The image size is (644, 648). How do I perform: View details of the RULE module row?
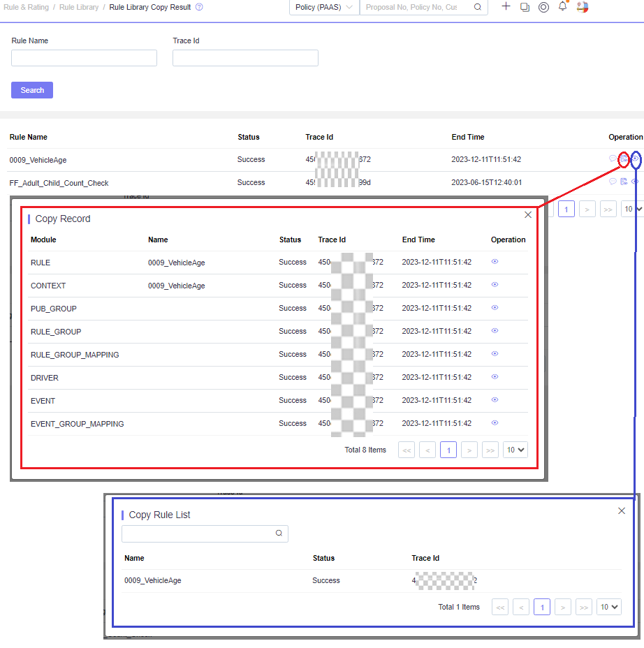[x=495, y=262]
